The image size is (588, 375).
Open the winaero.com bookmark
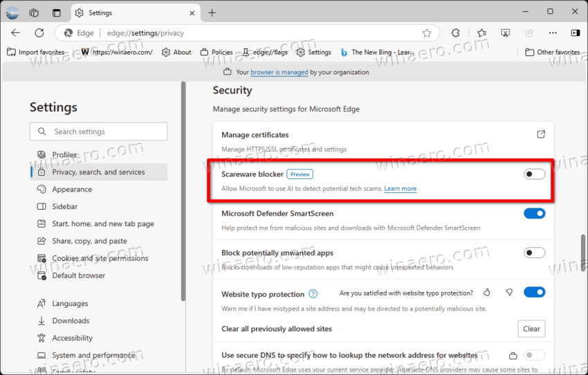117,52
